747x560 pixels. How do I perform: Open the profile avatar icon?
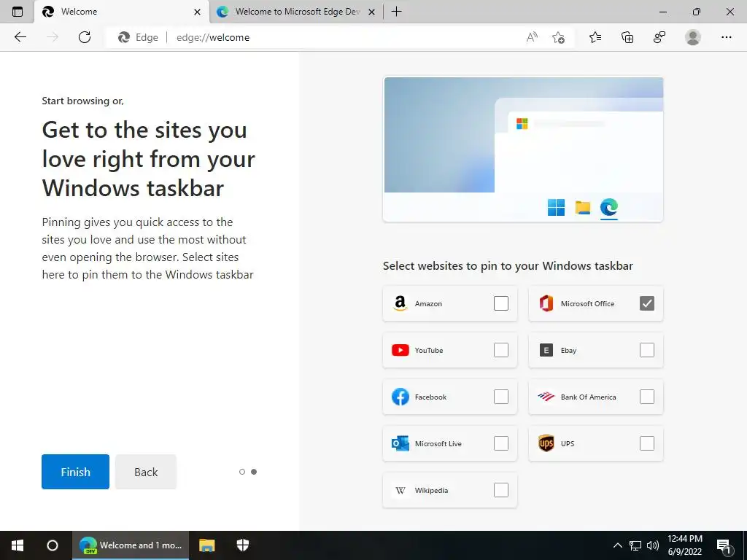tap(693, 37)
